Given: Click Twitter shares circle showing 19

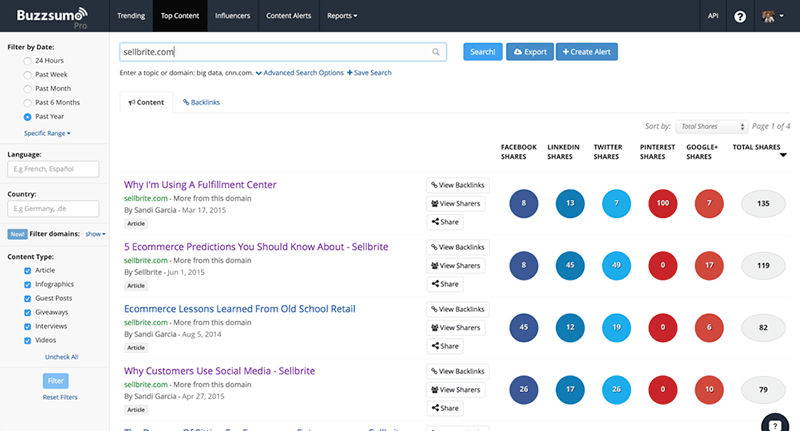Looking at the screenshot, I should click(x=616, y=327).
